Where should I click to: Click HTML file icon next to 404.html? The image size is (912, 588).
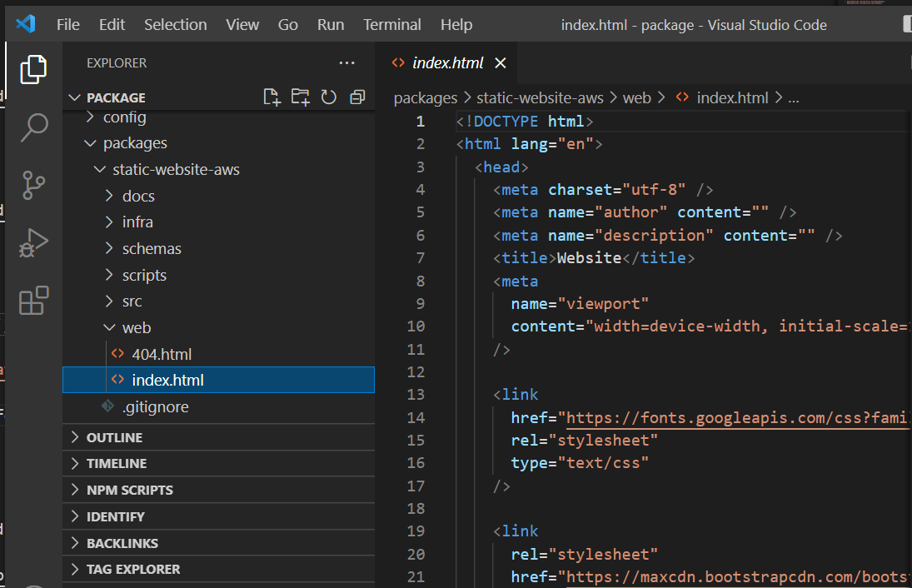point(118,354)
